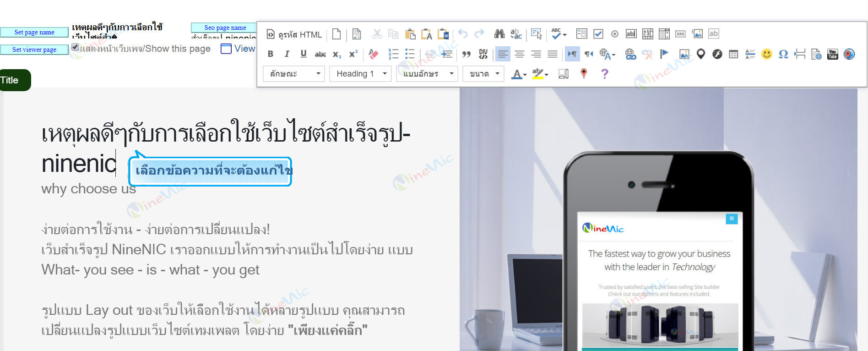The height and width of the screenshot is (351, 868).
Task: Toggle Subscript formatting
Action: pyautogui.click(x=336, y=54)
